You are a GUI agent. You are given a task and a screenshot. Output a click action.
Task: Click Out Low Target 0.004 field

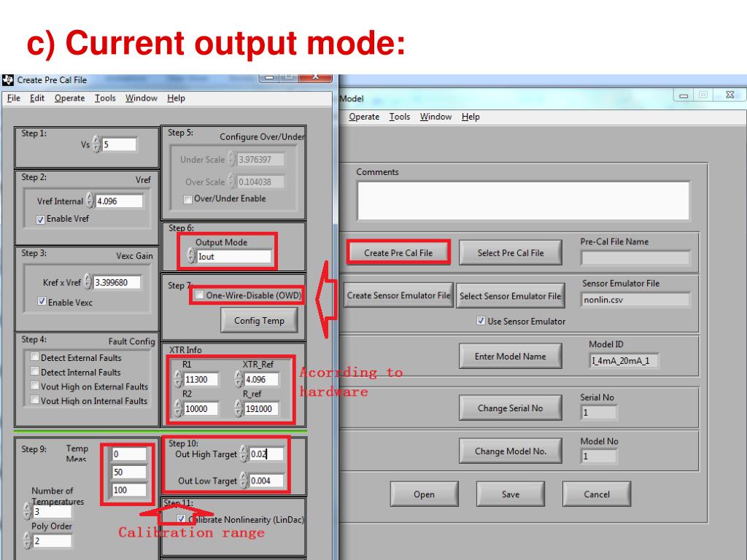(x=266, y=481)
